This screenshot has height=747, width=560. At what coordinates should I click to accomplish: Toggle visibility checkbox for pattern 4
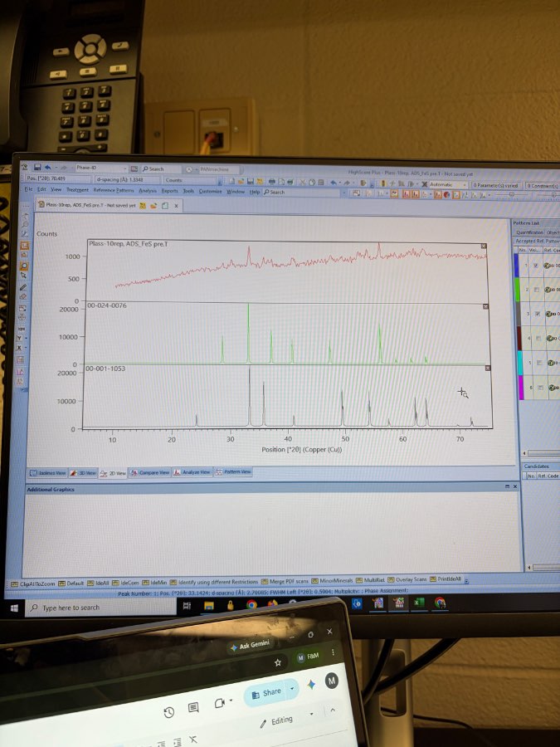coord(538,339)
